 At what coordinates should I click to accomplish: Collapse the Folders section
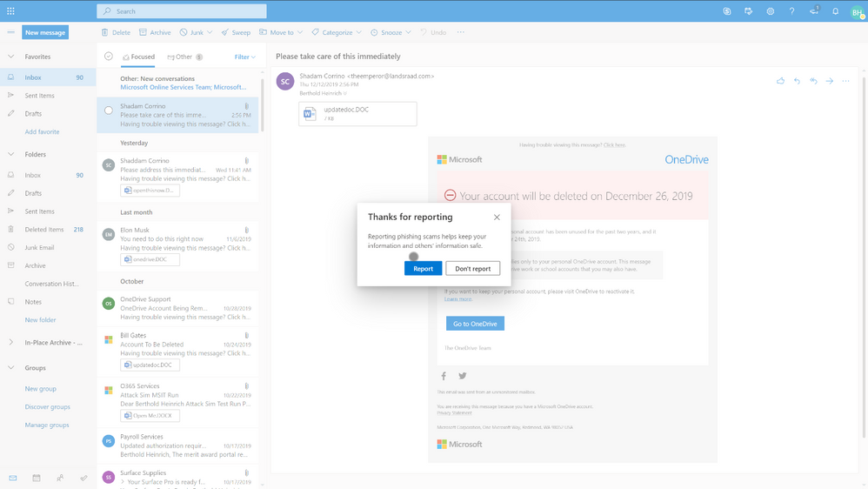point(10,154)
